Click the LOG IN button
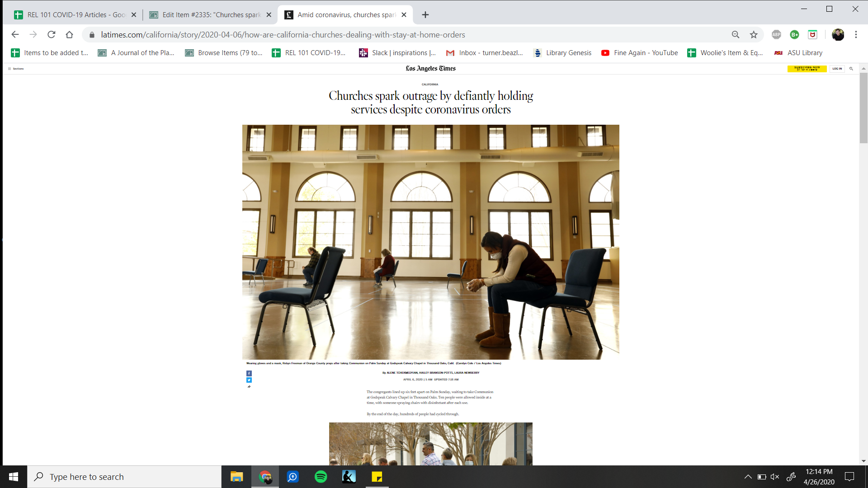 tap(837, 69)
